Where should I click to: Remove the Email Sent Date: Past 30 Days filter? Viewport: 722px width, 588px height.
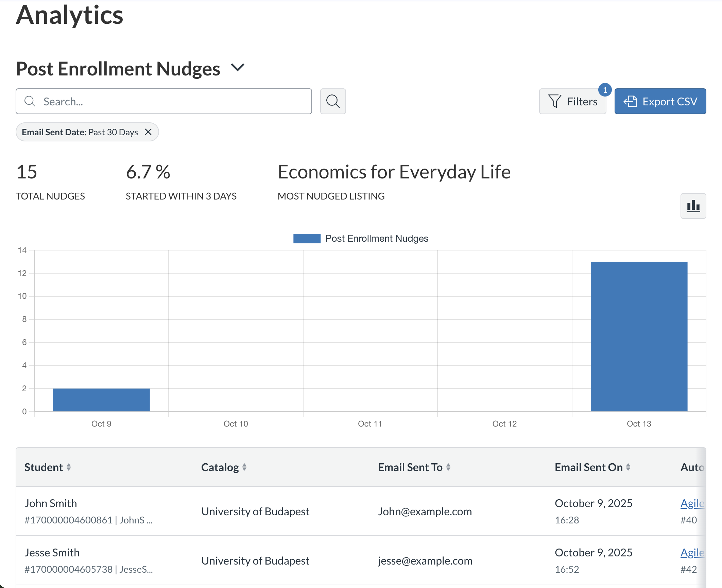coord(149,132)
